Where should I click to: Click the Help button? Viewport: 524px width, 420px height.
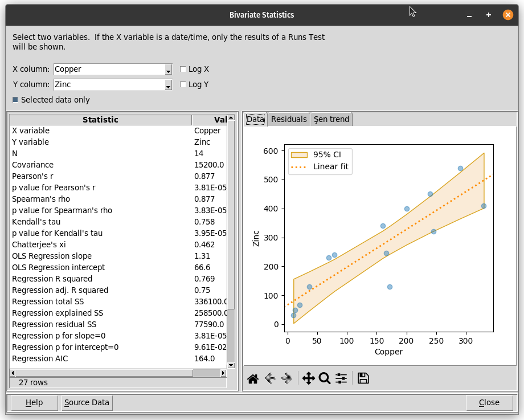point(34,402)
